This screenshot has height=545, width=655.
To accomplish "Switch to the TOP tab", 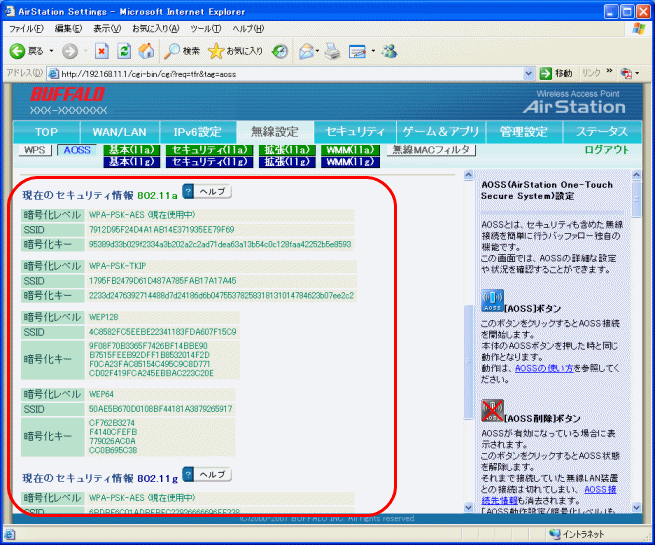I will coord(46,132).
